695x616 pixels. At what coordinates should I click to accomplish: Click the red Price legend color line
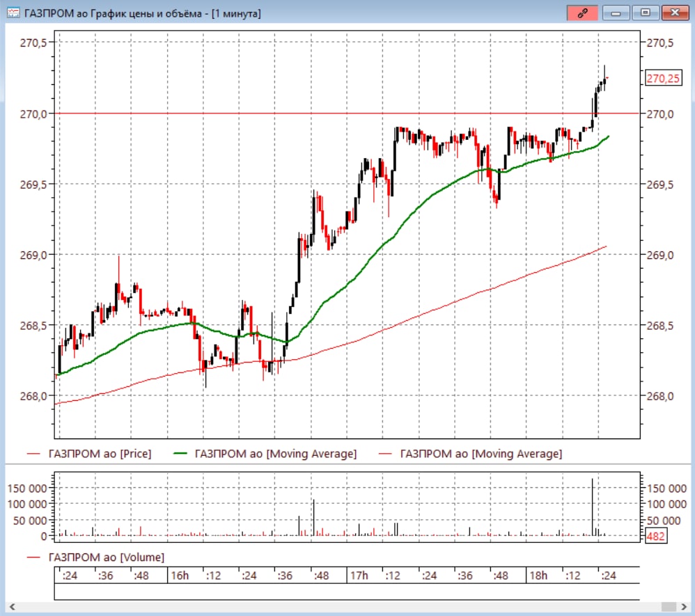coord(33,453)
